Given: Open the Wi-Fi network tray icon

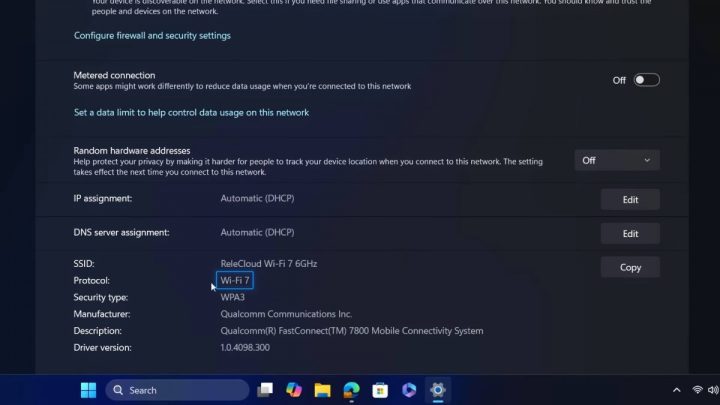Looking at the screenshot, I should click(x=697, y=390).
